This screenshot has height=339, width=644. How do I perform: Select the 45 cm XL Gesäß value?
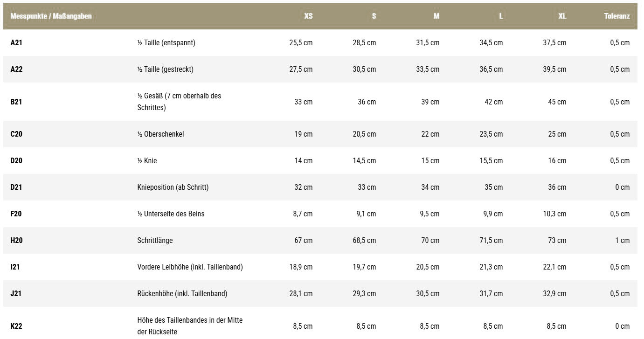click(557, 102)
